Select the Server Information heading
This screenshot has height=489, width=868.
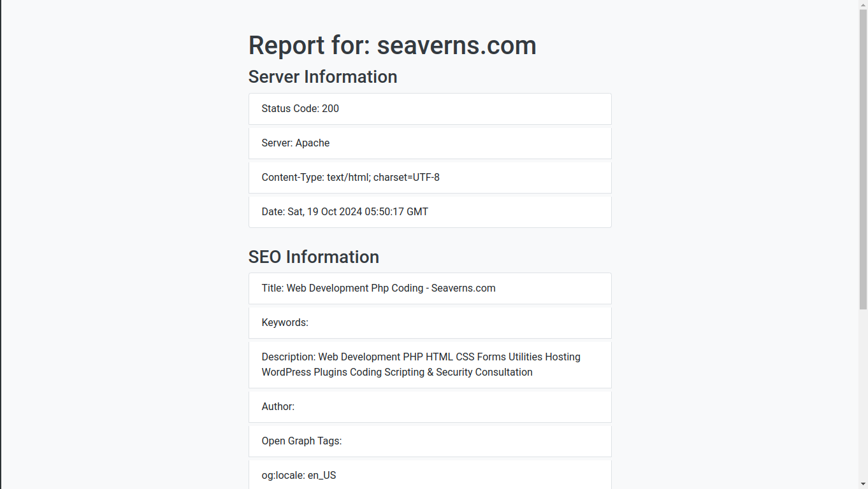click(x=322, y=76)
